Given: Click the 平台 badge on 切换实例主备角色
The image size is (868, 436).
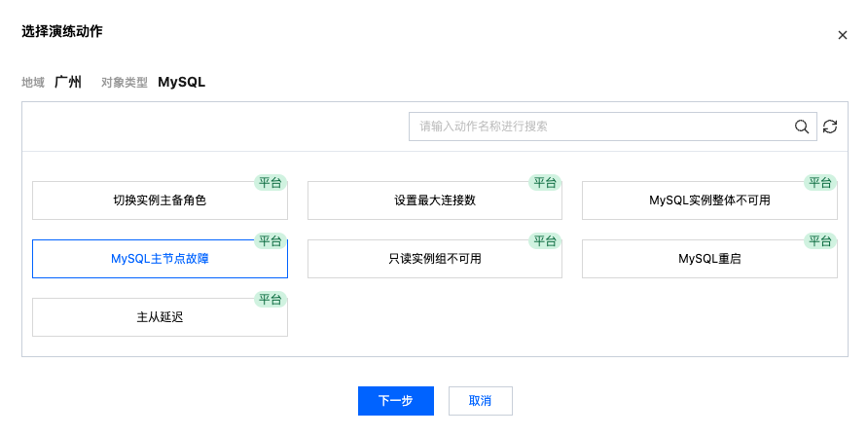Looking at the screenshot, I should click(x=270, y=182).
